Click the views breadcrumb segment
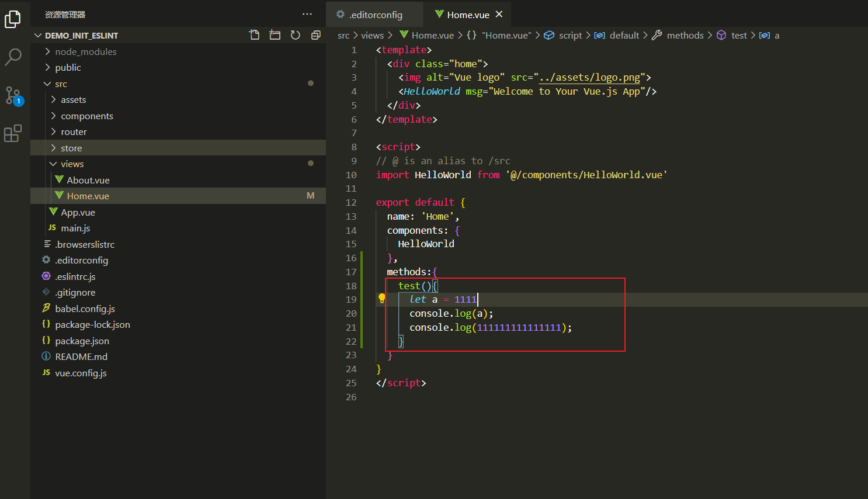The image size is (868, 499). click(372, 36)
